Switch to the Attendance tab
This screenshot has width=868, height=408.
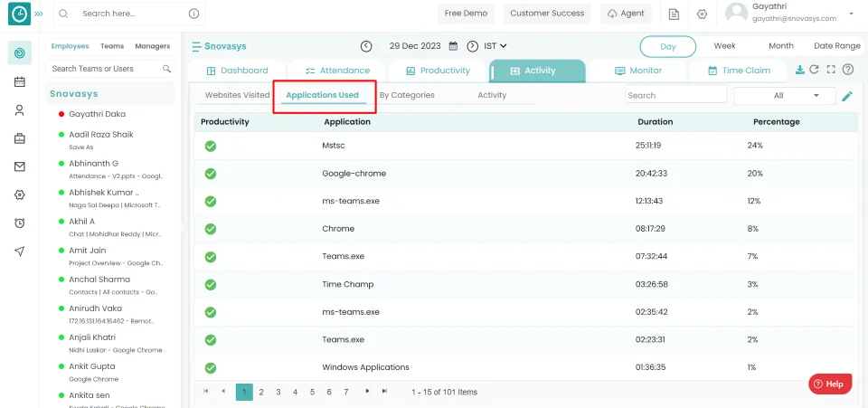click(x=337, y=71)
